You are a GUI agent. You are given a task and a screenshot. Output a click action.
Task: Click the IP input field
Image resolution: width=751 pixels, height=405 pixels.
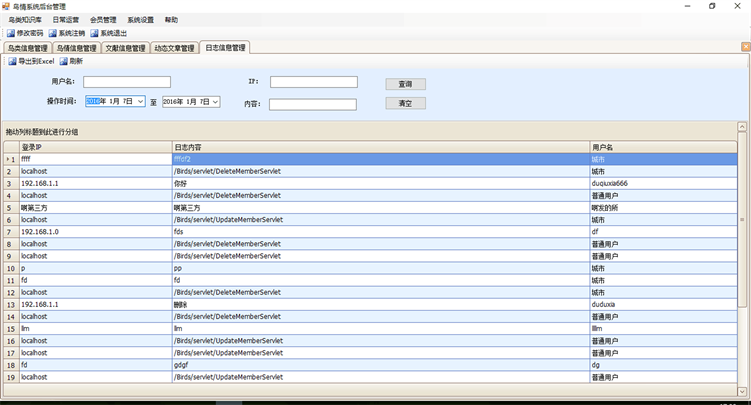pyautogui.click(x=313, y=82)
